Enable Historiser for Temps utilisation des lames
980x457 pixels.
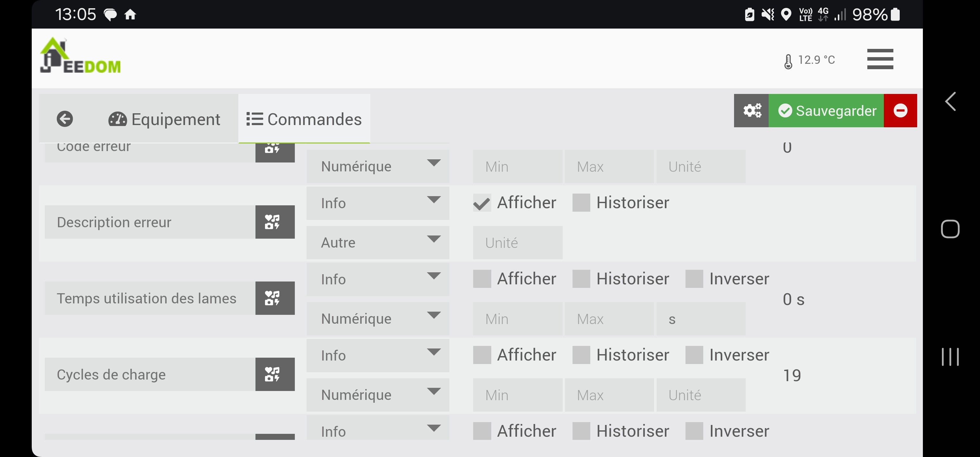[581, 279]
